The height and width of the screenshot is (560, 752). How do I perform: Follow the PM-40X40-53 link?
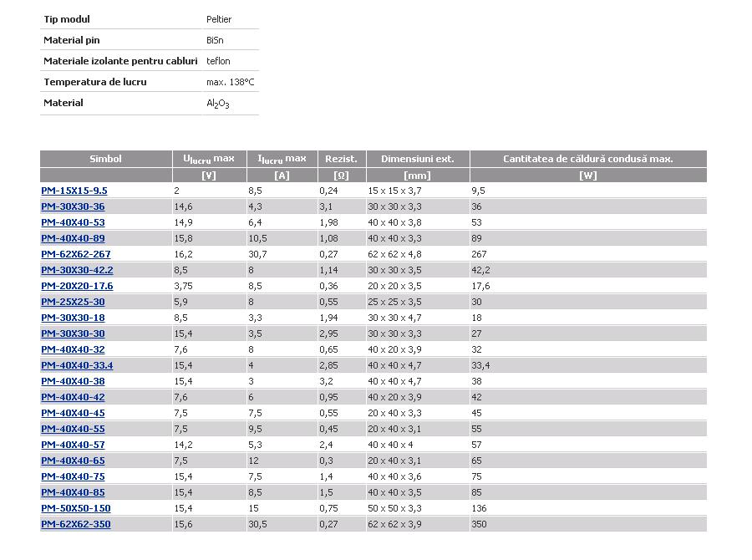[x=73, y=222]
